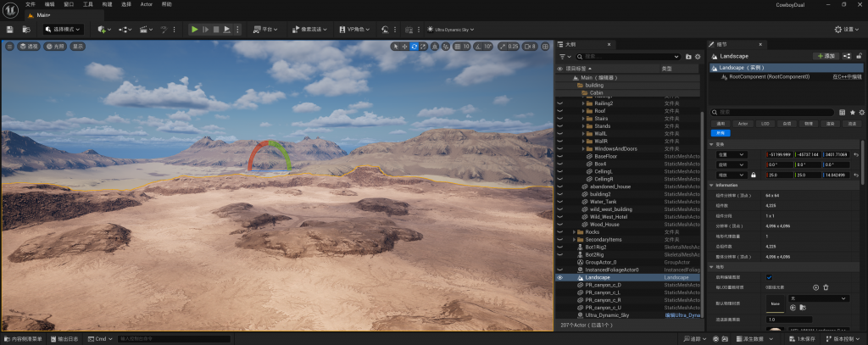
Task: Open the viewport hamburger options menu
Action: click(x=9, y=46)
